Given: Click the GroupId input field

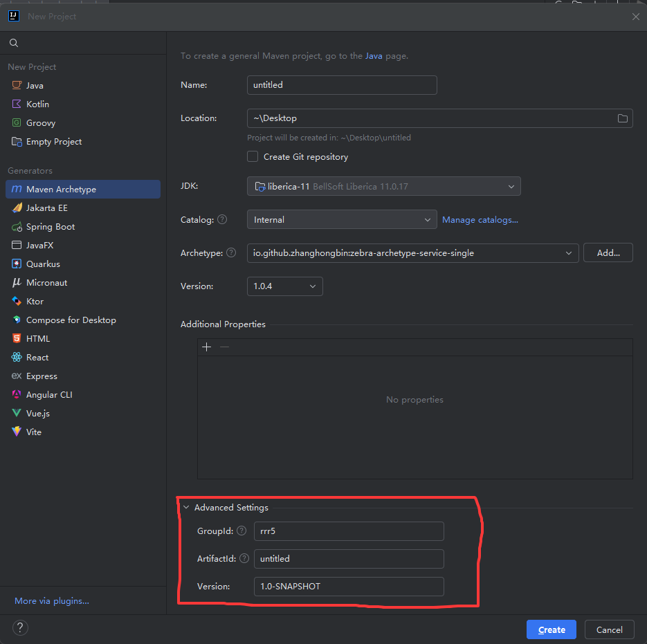Looking at the screenshot, I should click(349, 531).
